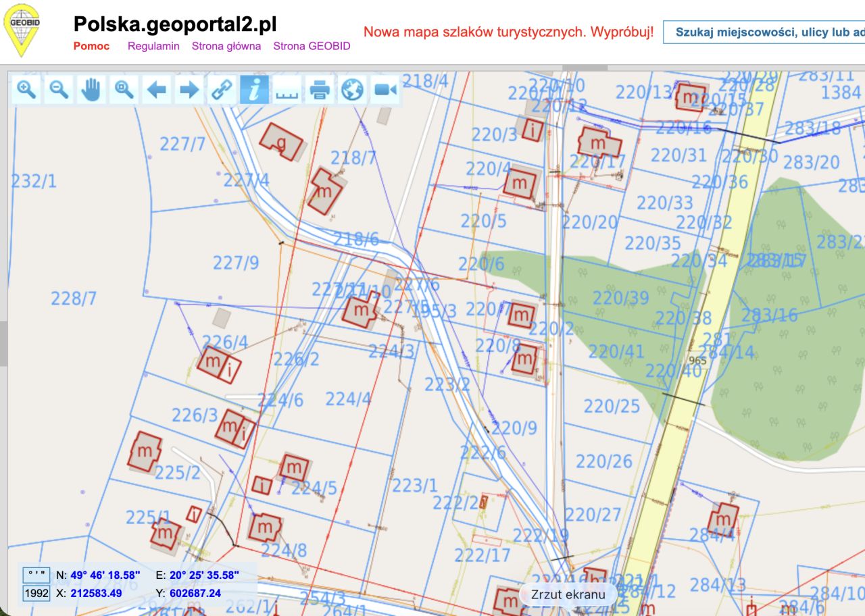
Task: Select parcel label 227/9
Action: 236,262
